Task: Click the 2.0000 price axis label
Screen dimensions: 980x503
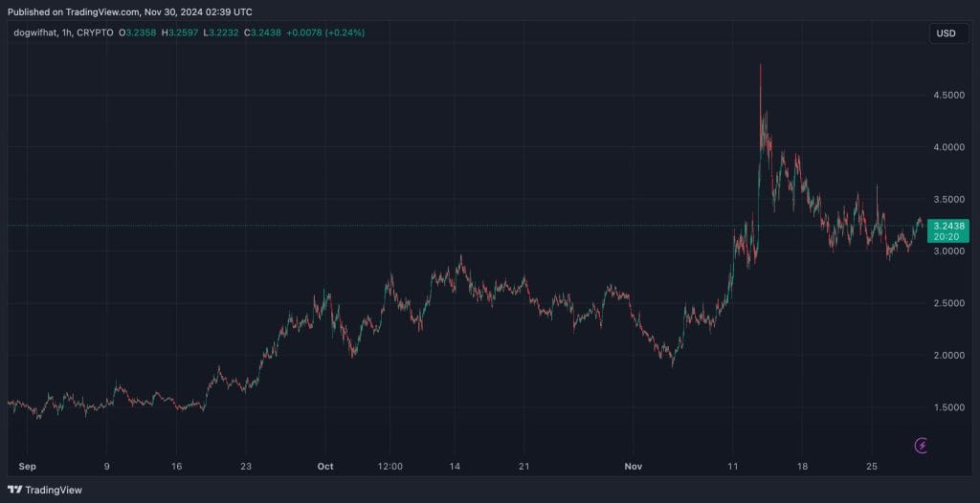Action: 948,355
